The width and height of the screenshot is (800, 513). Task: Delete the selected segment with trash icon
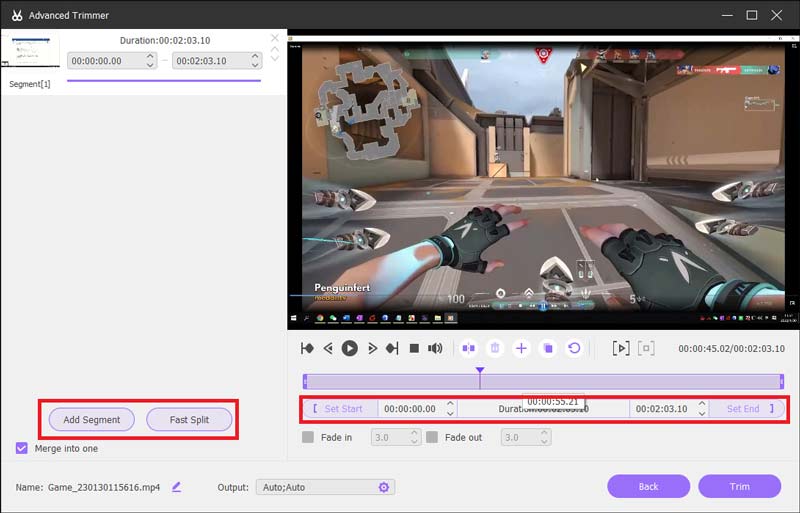click(x=495, y=349)
